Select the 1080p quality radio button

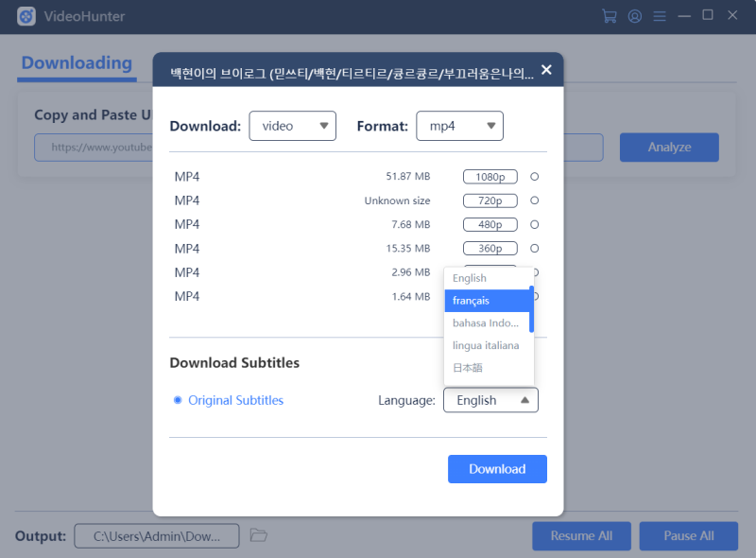(x=534, y=177)
